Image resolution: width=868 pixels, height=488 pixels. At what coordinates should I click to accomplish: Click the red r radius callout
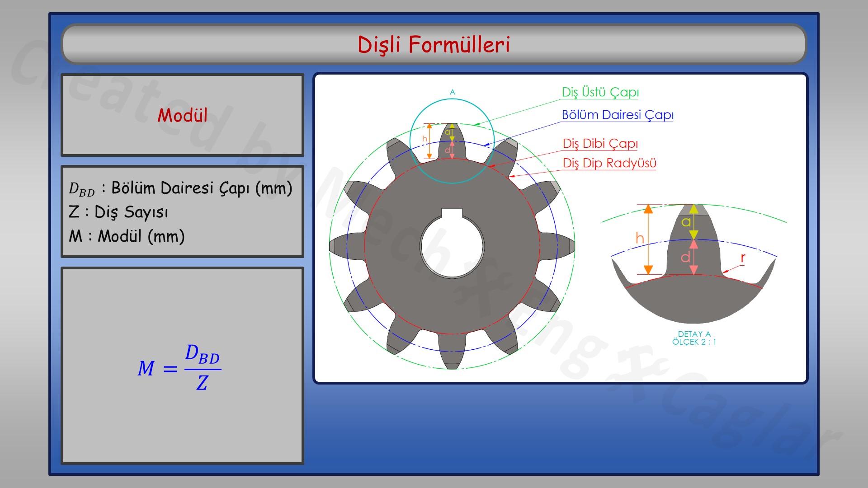pos(743,258)
